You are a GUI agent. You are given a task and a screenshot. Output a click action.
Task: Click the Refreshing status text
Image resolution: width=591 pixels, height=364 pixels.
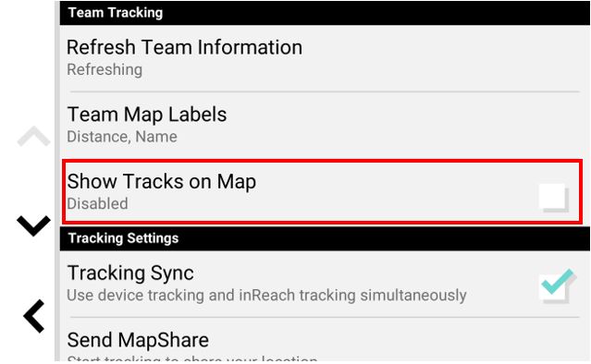[105, 69]
